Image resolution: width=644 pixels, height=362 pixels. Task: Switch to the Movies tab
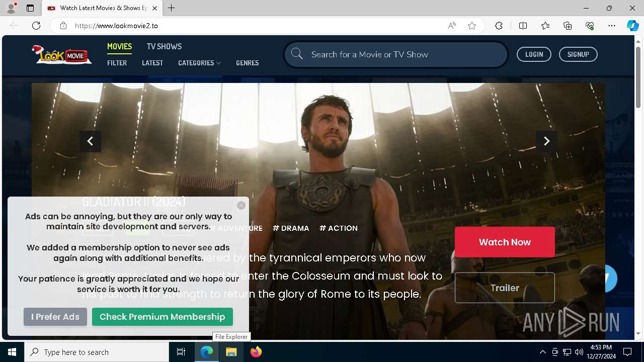coord(119,46)
